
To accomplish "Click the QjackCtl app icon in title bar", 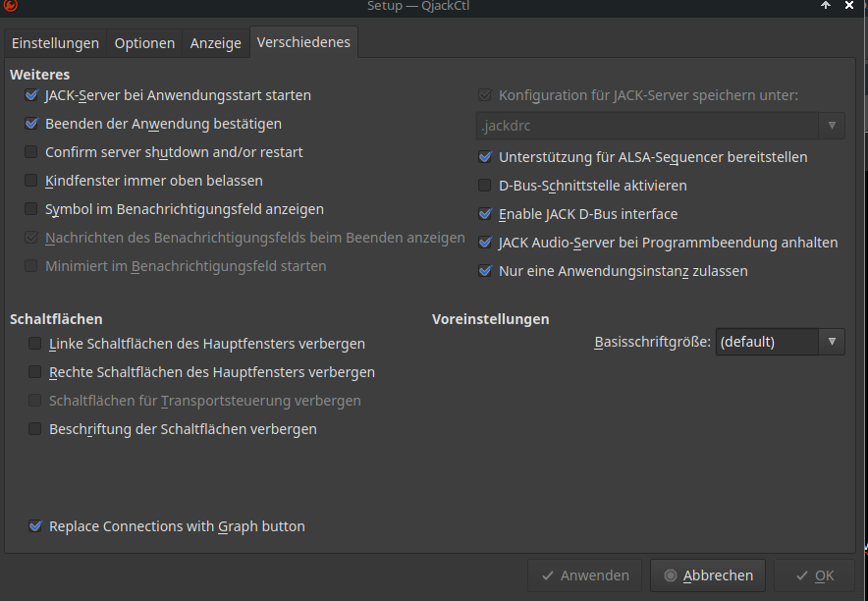I will [x=11, y=5].
